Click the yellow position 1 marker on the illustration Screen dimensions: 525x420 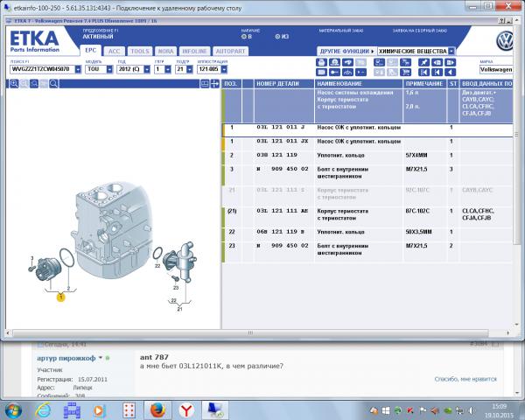pyautogui.click(x=60, y=297)
